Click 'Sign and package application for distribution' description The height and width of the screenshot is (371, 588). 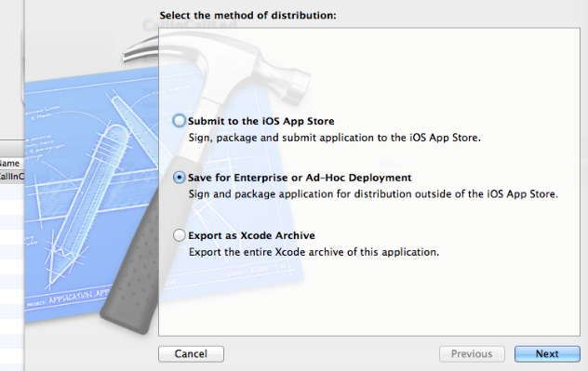coord(373,194)
